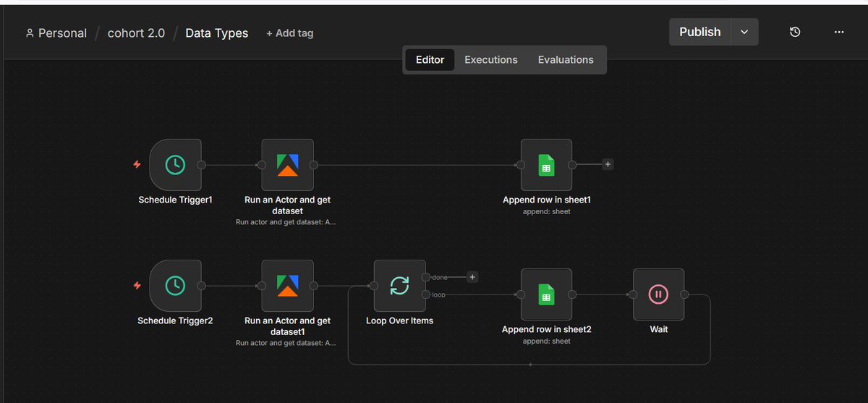Click the Schedule Trigger2 label

pyautogui.click(x=175, y=321)
